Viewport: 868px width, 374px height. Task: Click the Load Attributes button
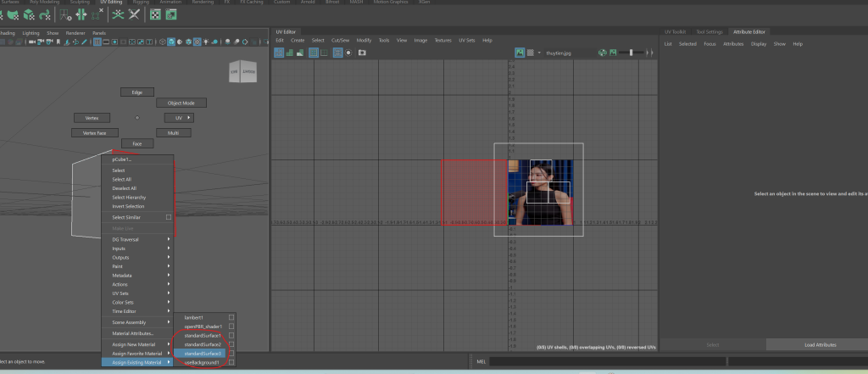[x=819, y=345]
